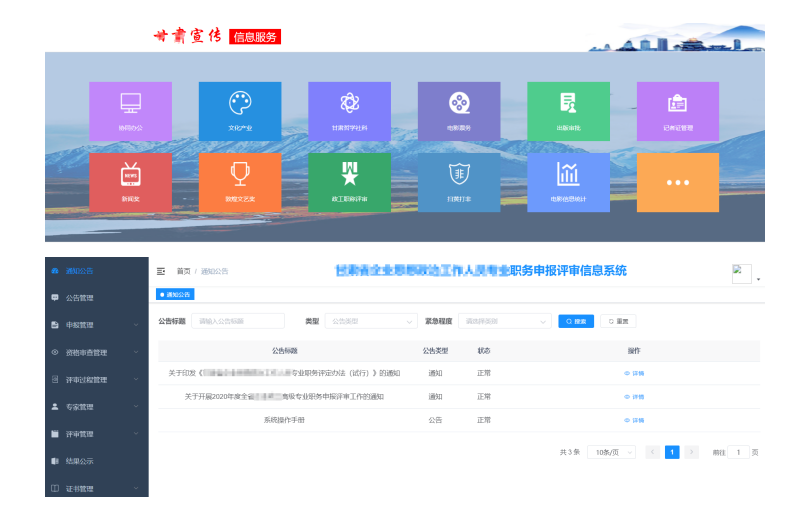The width and height of the screenshot is (810, 512).
Task: Open the 扫黄打非 shield tile
Action: coord(458,182)
